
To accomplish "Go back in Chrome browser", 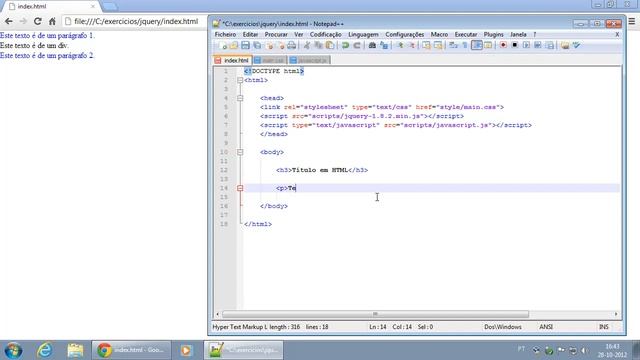I will click(9, 21).
